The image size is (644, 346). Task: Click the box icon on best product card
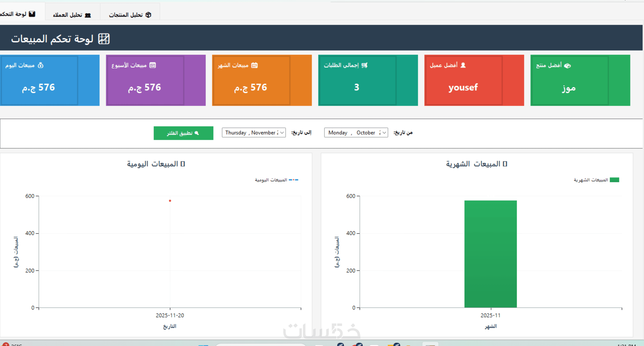click(567, 65)
